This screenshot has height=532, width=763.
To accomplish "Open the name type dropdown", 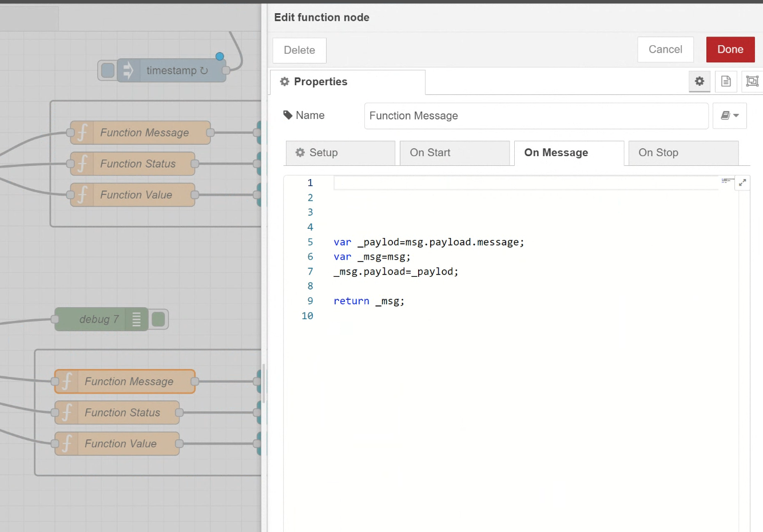I will coord(730,116).
